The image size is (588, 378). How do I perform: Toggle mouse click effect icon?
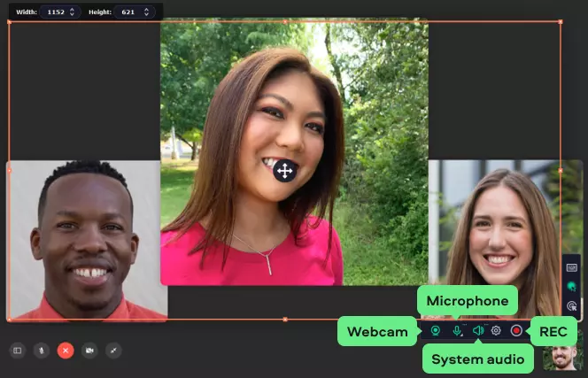pos(571,306)
